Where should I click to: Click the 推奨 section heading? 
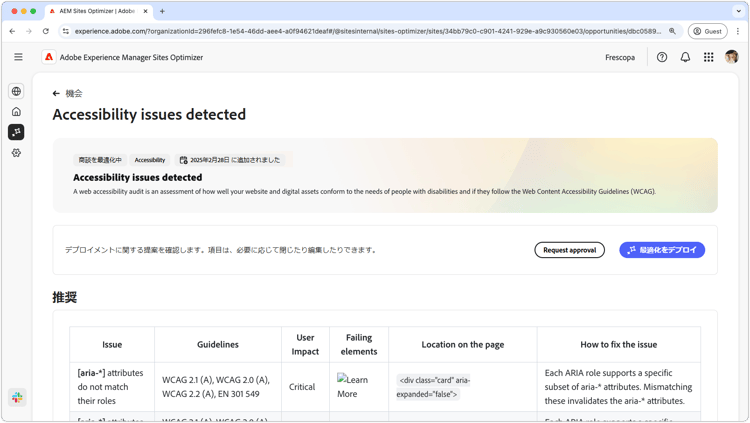(x=65, y=297)
